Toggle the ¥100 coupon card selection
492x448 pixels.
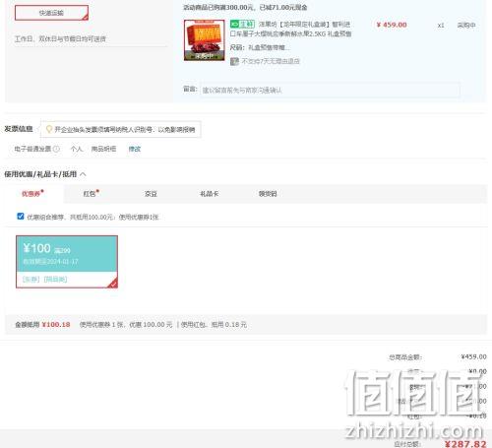click(x=67, y=262)
